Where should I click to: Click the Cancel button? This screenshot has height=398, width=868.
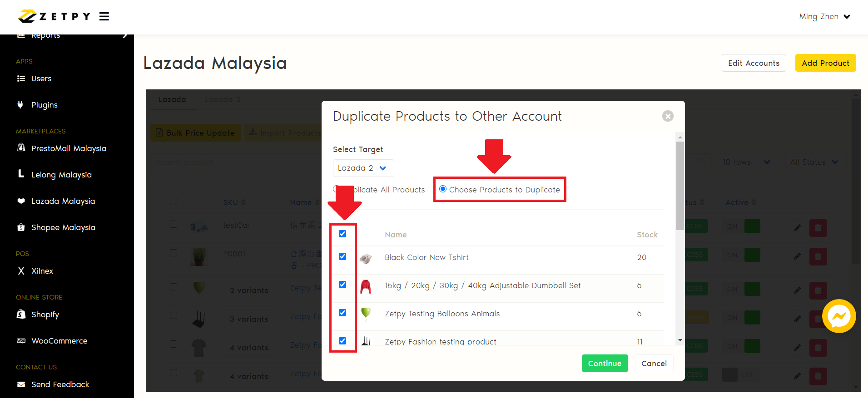654,364
